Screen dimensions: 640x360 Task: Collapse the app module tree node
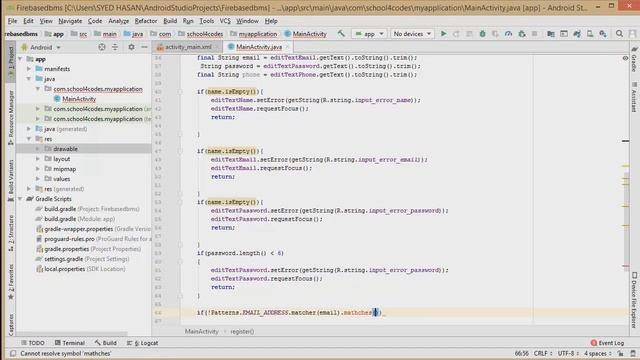click(20, 59)
